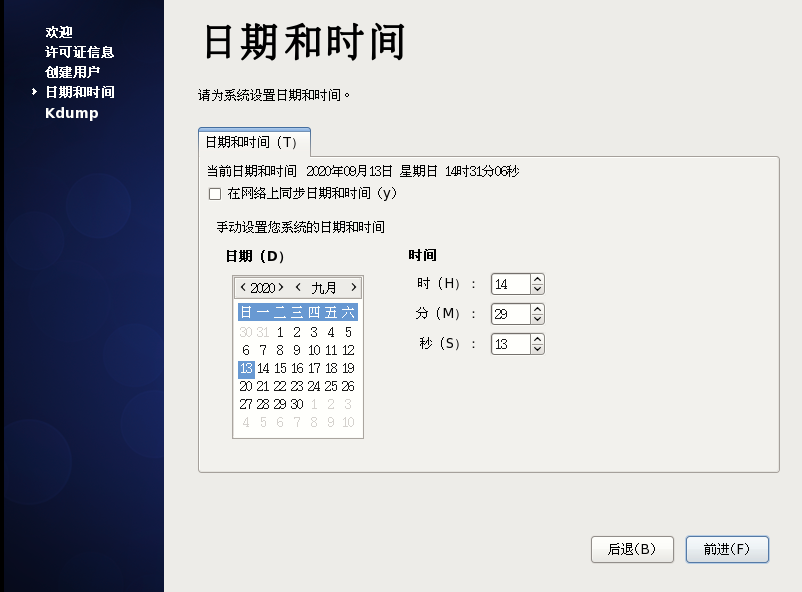Select 欢迎 in the sidebar
802x592 pixels.
(59, 32)
